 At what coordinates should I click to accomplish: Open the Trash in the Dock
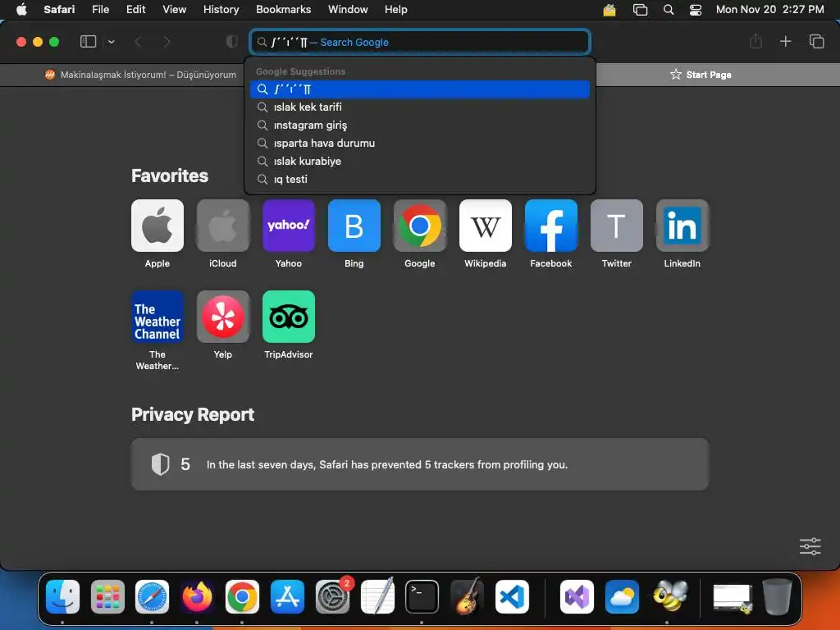(777, 596)
